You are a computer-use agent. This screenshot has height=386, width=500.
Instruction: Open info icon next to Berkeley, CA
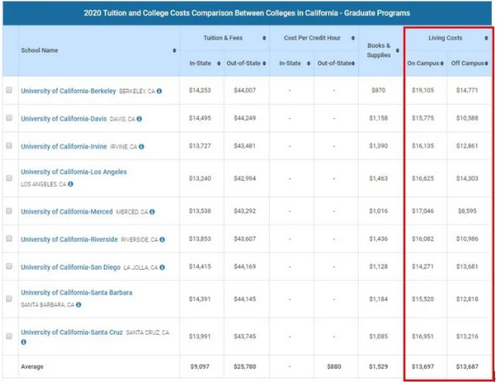159,91
